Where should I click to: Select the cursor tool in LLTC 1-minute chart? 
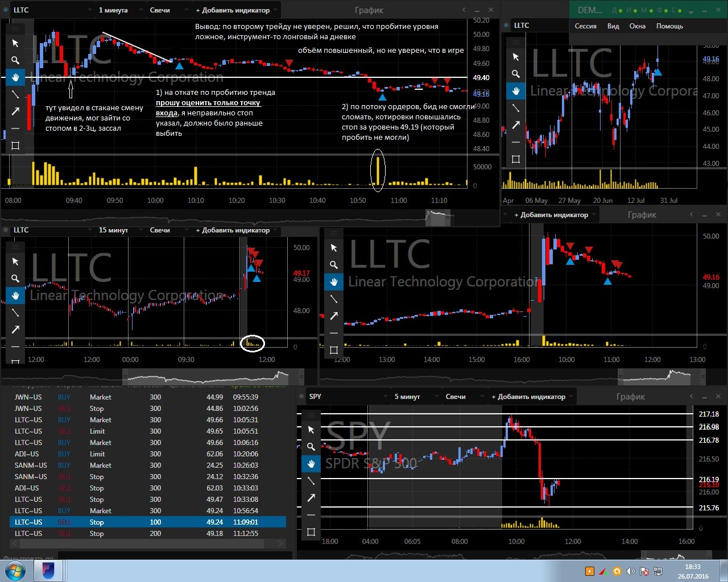tap(15, 43)
